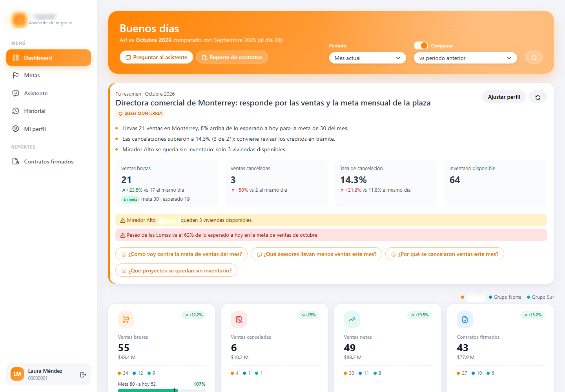Click the Contratos firmados document icon
Viewport: 565px width, 392px height.
click(16, 162)
